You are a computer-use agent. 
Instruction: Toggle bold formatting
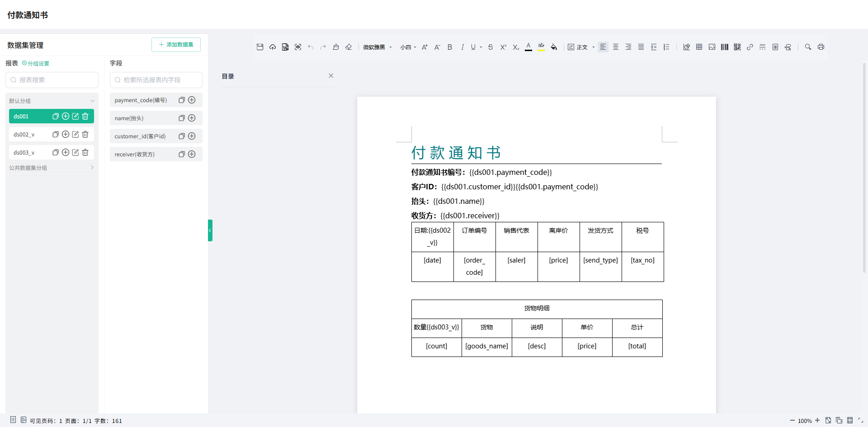click(450, 47)
